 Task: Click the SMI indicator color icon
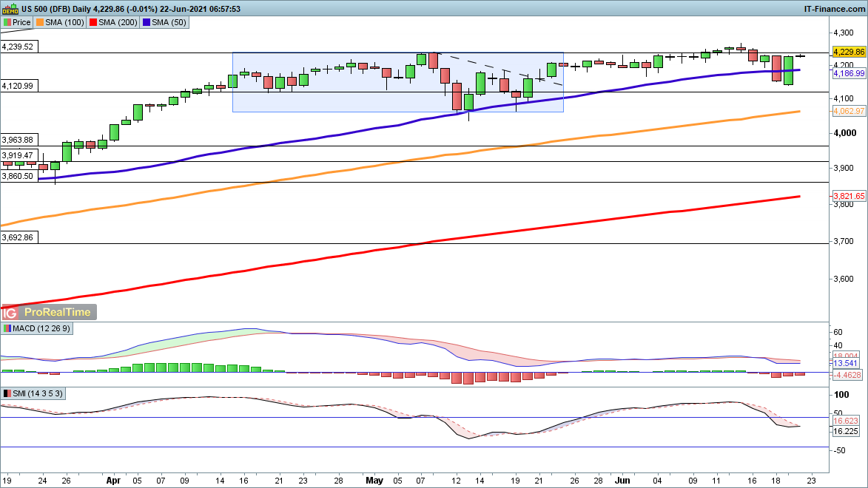pos(7,393)
